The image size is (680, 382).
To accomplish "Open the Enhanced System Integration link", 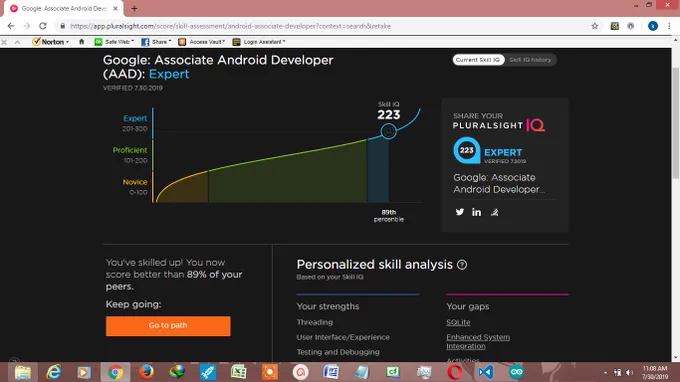I will (x=478, y=342).
